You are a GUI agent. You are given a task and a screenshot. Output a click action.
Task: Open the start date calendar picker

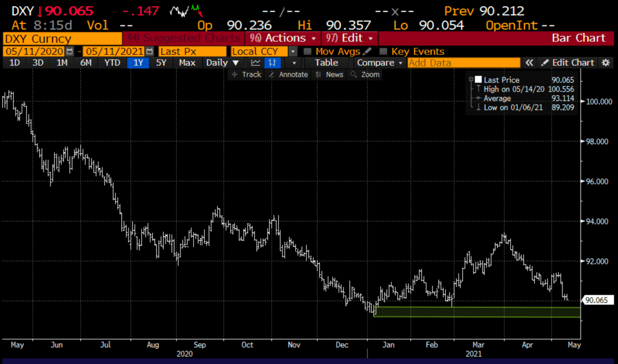(70, 52)
